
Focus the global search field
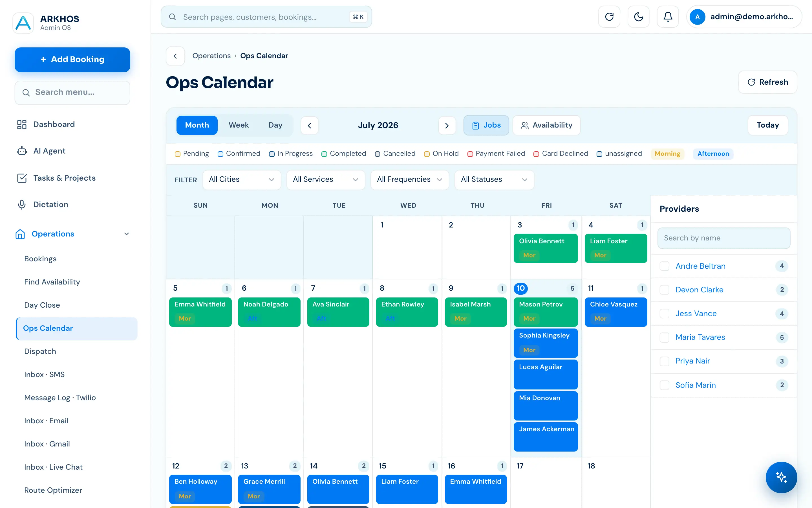266,17
